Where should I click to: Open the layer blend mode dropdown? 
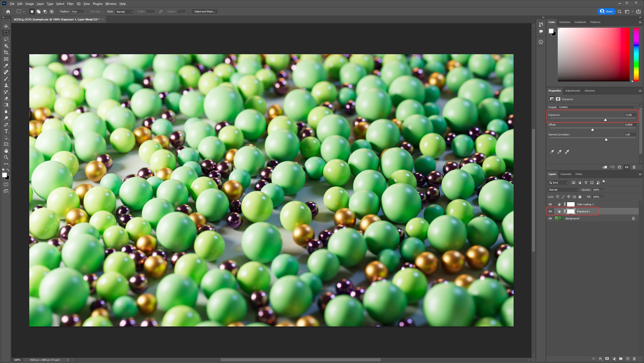click(563, 190)
